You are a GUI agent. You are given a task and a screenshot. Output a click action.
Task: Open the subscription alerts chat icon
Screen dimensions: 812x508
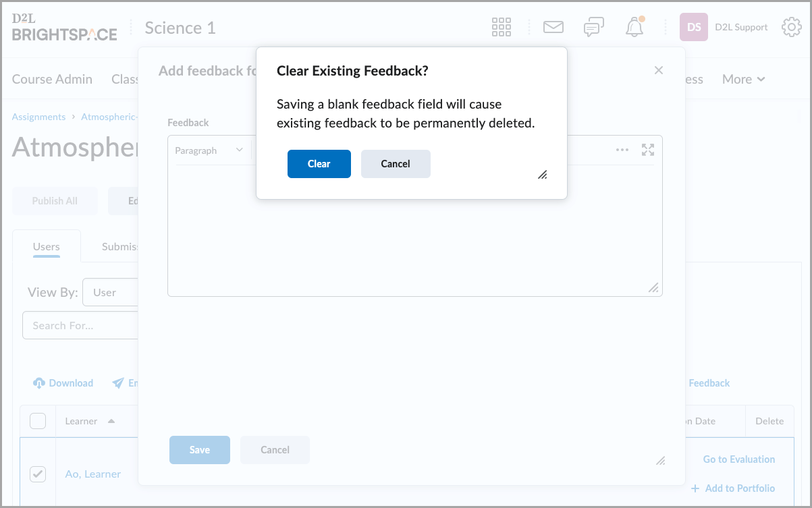(593, 27)
